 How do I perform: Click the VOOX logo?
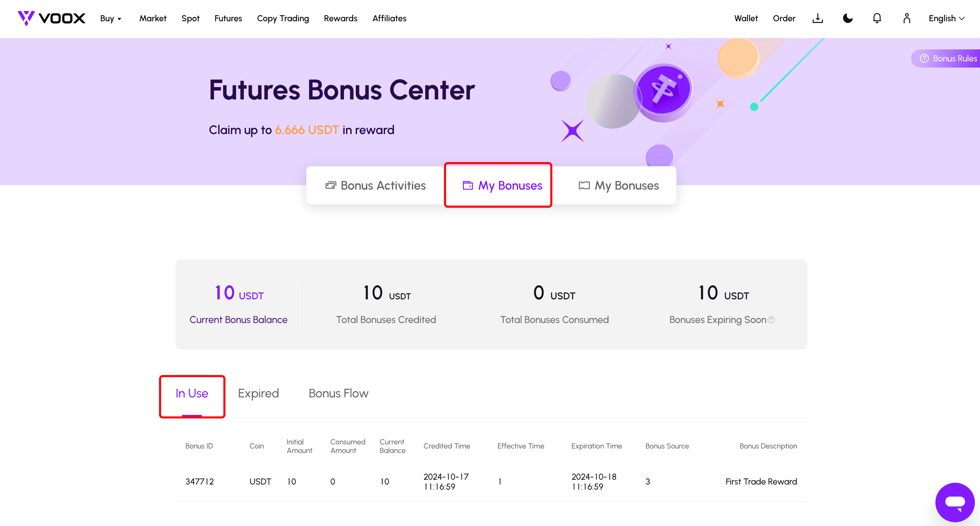tap(52, 18)
